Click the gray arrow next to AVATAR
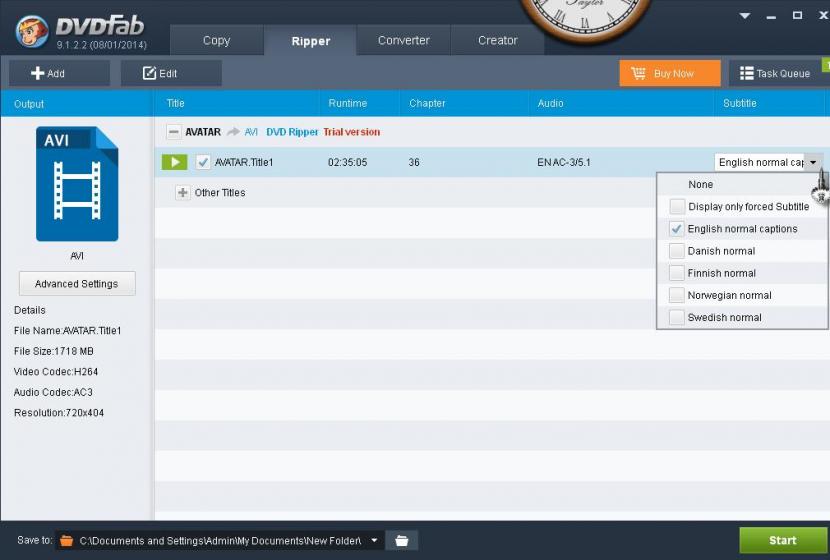This screenshot has width=830, height=560. pos(233,132)
